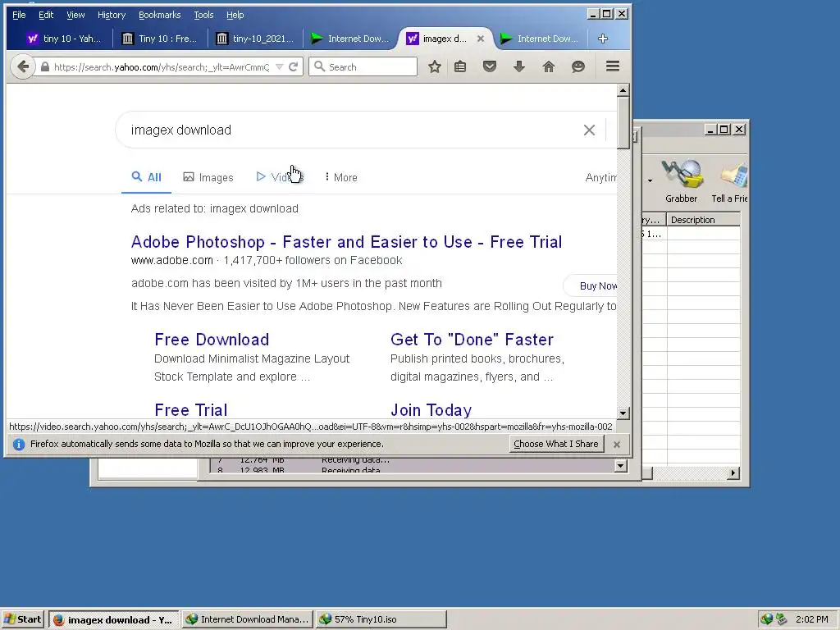Click the IDM list horizontal scroll right arrow

pos(733,473)
